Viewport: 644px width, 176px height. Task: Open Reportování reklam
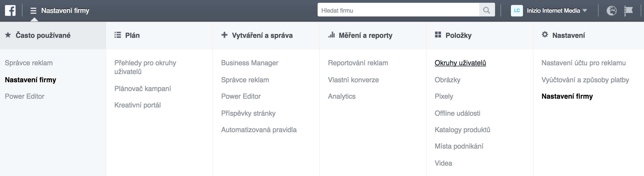(358, 63)
